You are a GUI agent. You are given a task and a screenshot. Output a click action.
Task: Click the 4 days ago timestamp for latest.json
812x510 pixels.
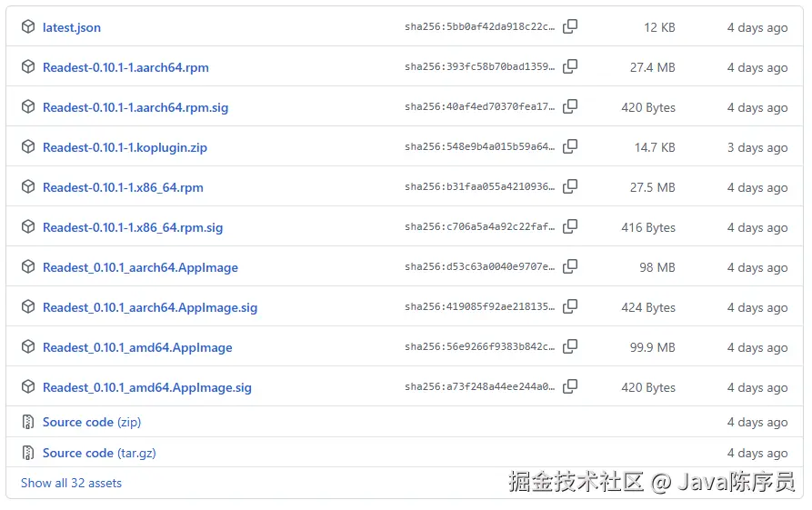point(757,27)
